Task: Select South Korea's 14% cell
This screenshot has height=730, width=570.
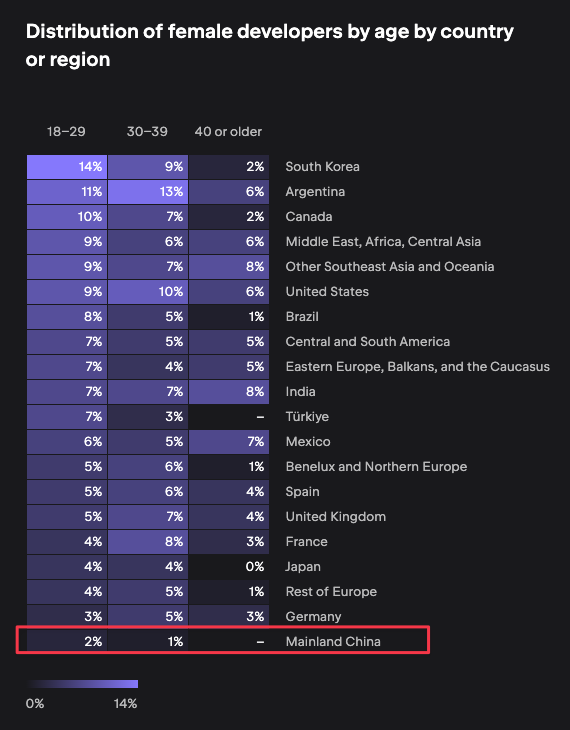Action: click(67, 167)
